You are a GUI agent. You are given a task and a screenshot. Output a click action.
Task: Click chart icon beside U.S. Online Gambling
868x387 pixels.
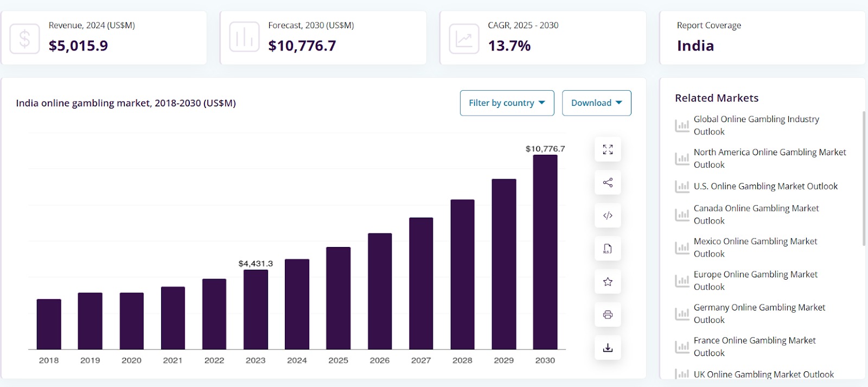[682, 187]
